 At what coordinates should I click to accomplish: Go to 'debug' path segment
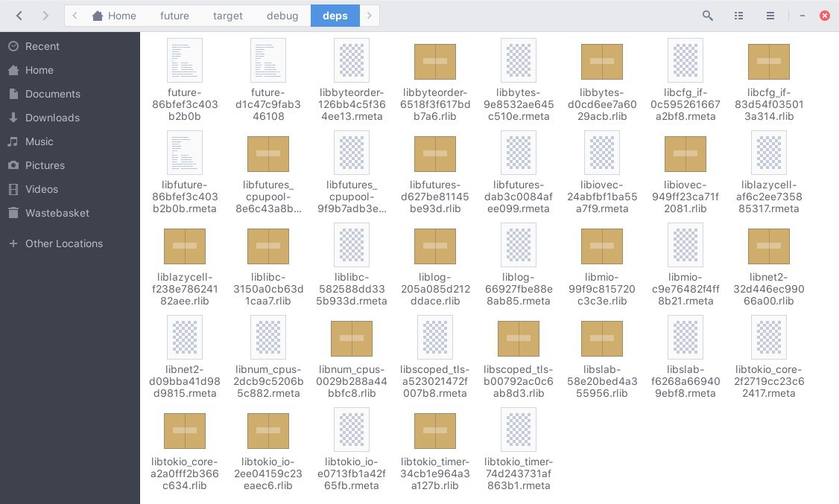tap(282, 16)
